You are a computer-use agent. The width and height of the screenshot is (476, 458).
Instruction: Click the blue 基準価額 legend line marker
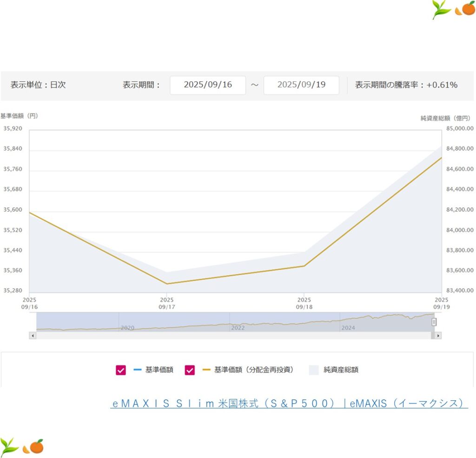(137, 370)
